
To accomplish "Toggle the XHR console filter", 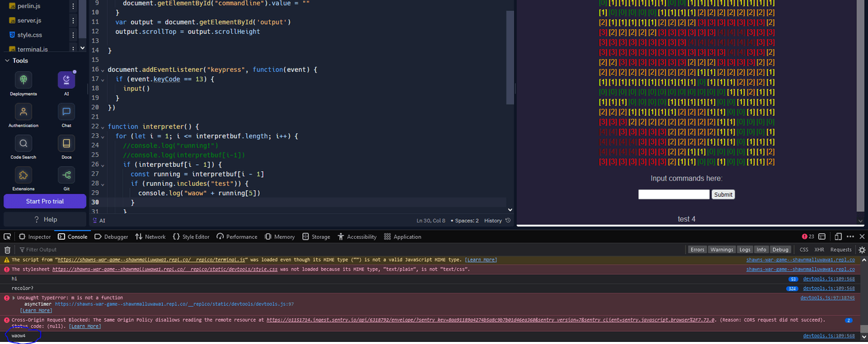I will [819, 250].
